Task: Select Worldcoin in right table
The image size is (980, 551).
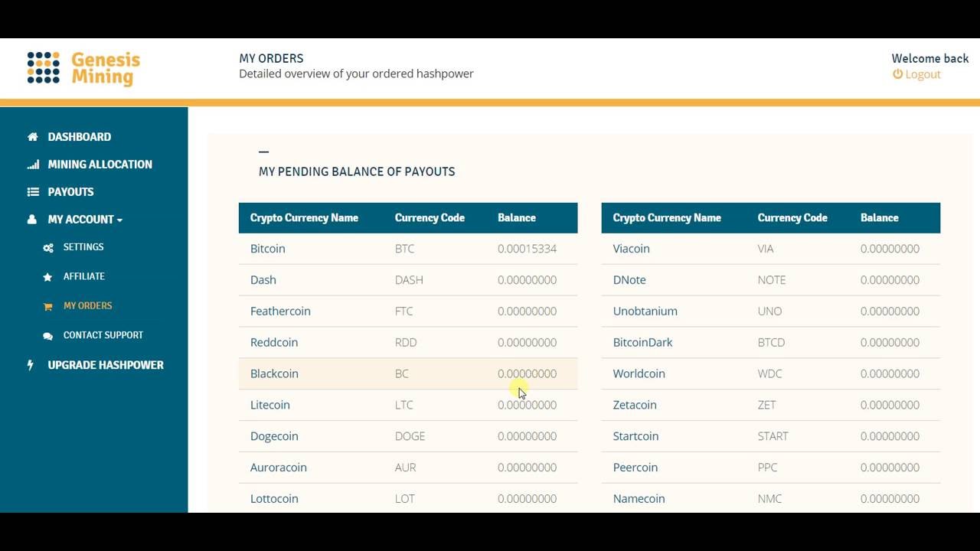Action: click(639, 373)
